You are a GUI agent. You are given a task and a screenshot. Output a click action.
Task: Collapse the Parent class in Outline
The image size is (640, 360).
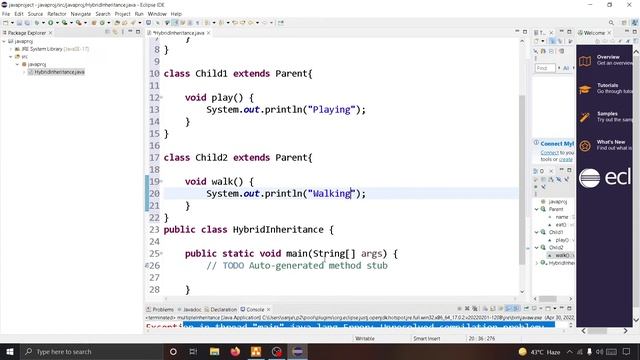[537, 209]
